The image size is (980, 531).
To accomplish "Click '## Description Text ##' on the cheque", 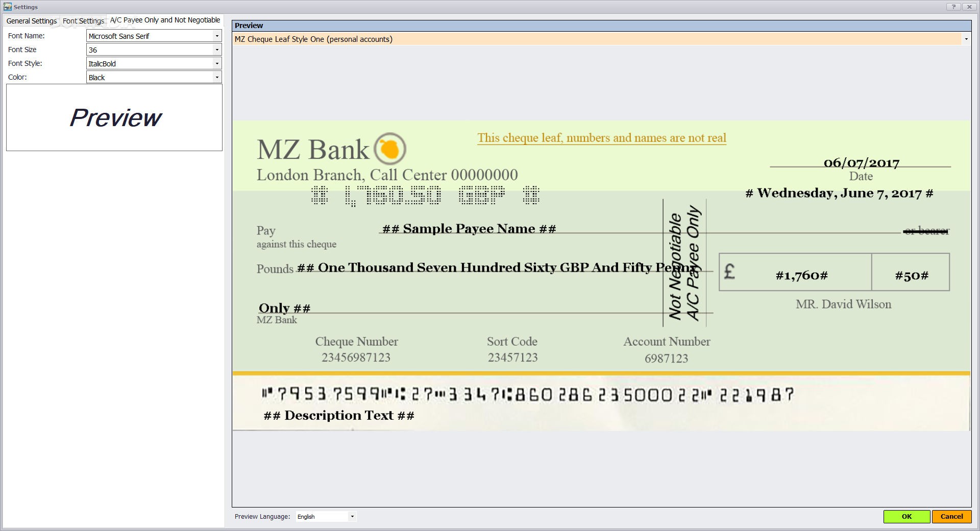I will [x=339, y=416].
